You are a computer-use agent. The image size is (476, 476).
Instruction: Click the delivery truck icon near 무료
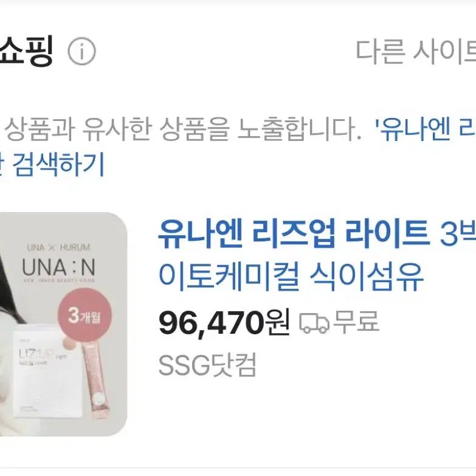point(314,323)
